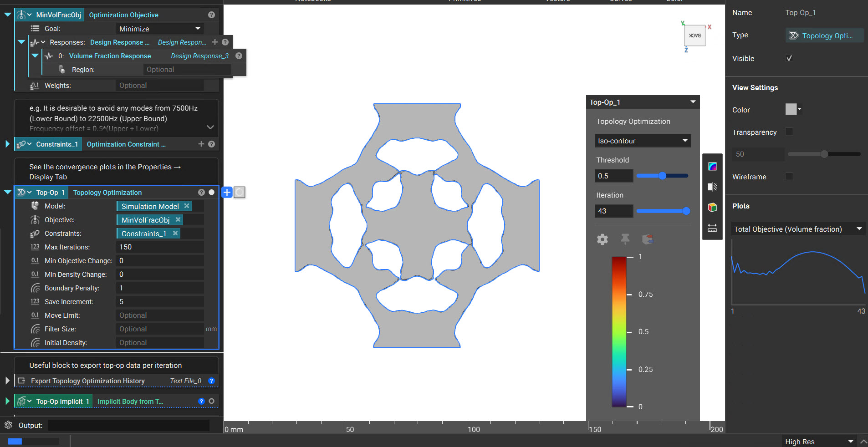Click the magnet icon in overlay panel
The height and width of the screenshot is (447, 868).
point(648,239)
